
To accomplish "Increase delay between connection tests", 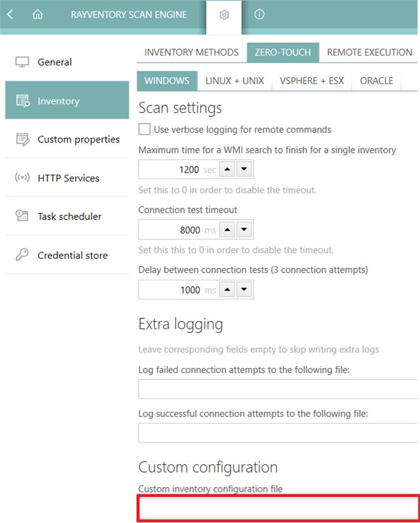I will 227,290.
